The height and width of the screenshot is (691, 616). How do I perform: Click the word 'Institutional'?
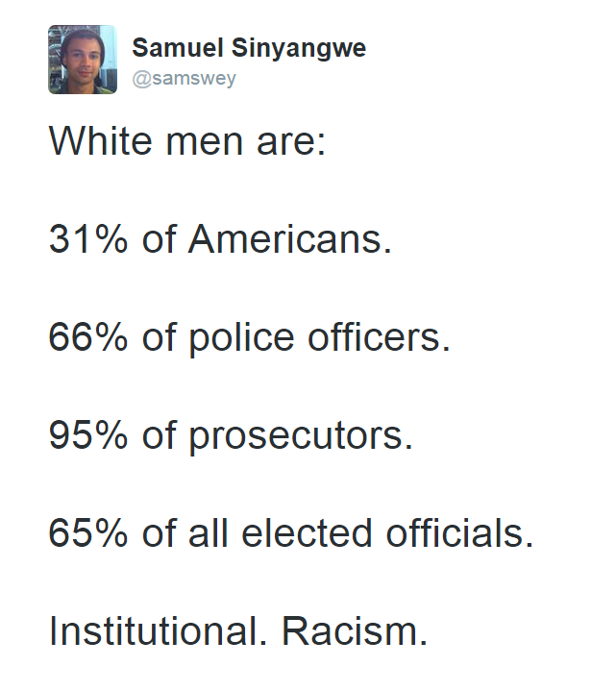click(153, 631)
